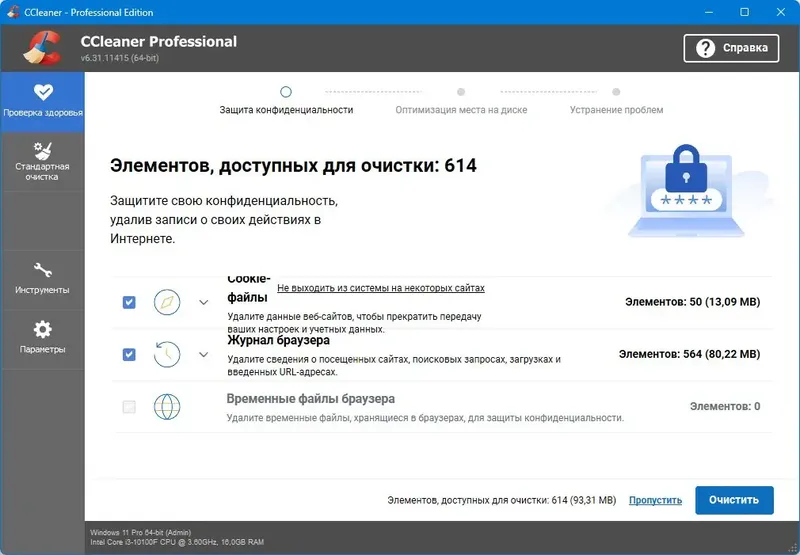Click the Элементов, доступных для очистки: 614 heading
This screenshot has width=800, height=555.
293,165
